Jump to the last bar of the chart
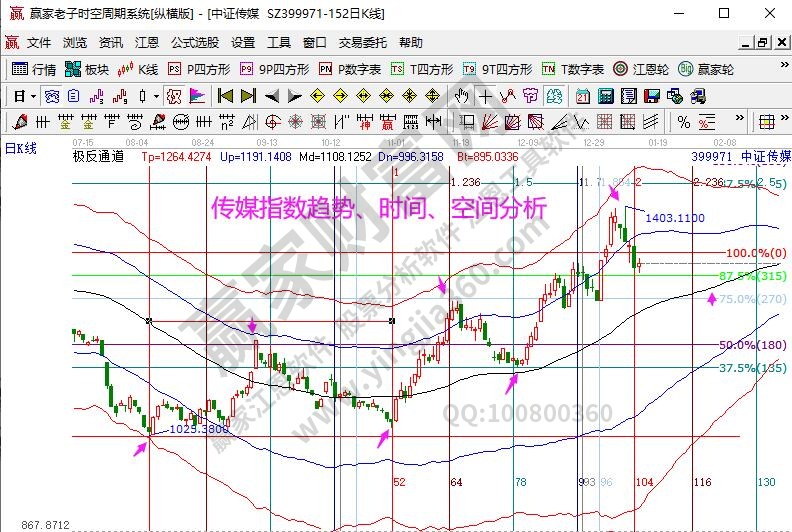The height and width of the screenshot is (532, 792). (x=248, y=95)
